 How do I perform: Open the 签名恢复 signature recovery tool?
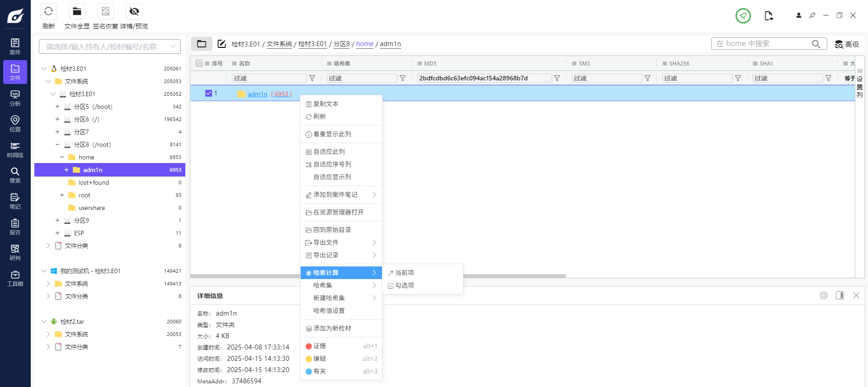pyautogui.click(x=105, y=12)
